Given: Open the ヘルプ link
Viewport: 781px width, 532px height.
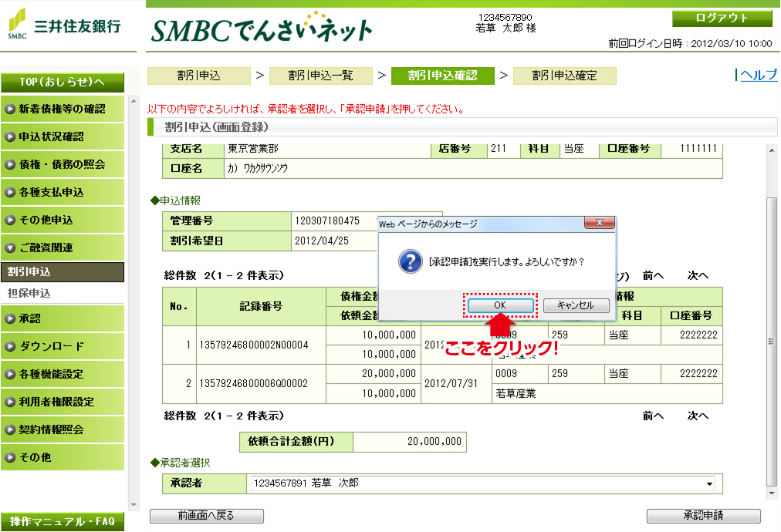Looking at the screenshot, I should click(x=758, y=75).
